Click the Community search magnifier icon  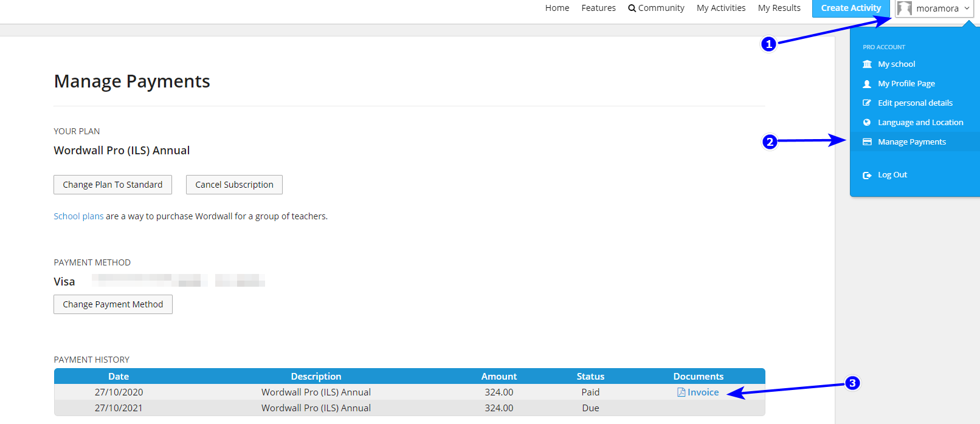pos(632,9)
